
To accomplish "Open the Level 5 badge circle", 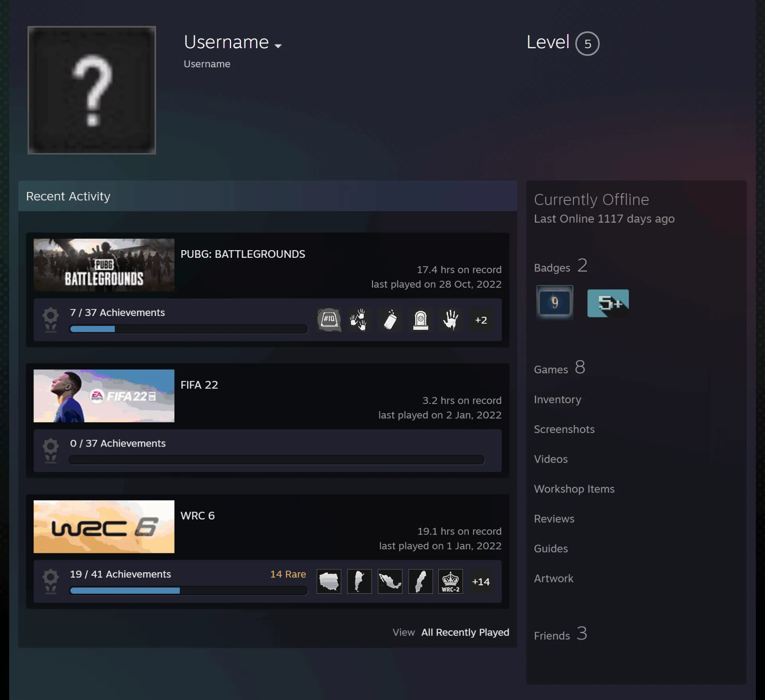I will pos(587,43).
